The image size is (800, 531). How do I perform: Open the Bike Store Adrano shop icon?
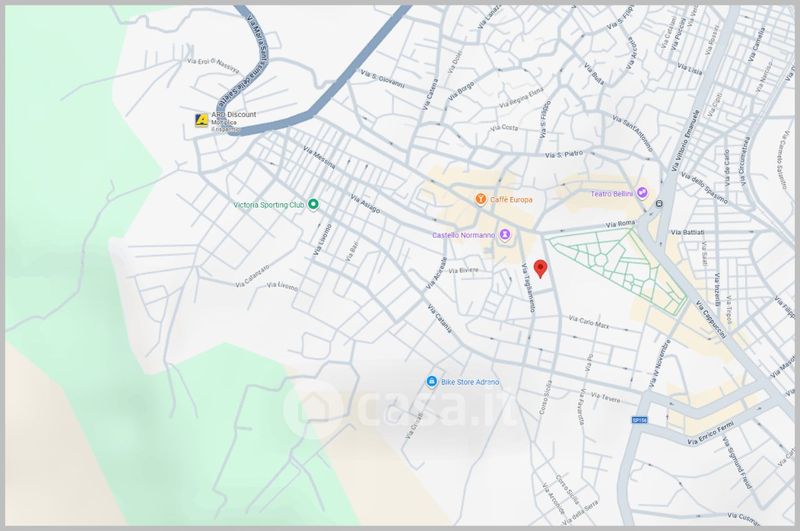click(x=431, y=382)
